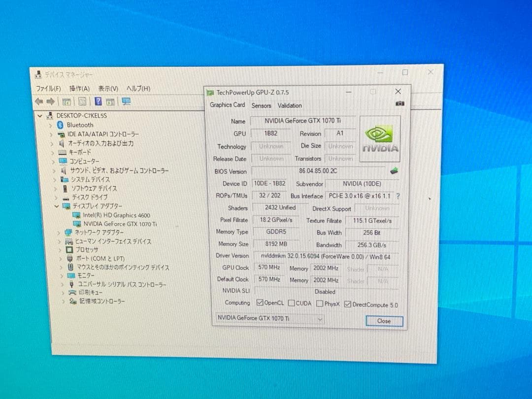This screenshot has height=399, width=532.
Task: Click the Help toolbar icon in Device Manager
Action: coord(98,101)
